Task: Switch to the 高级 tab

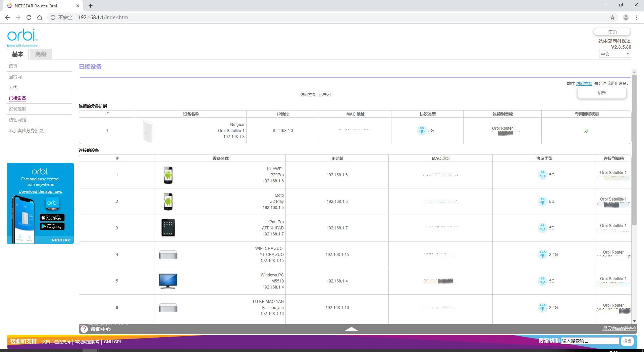Action: tap(41, 54)
